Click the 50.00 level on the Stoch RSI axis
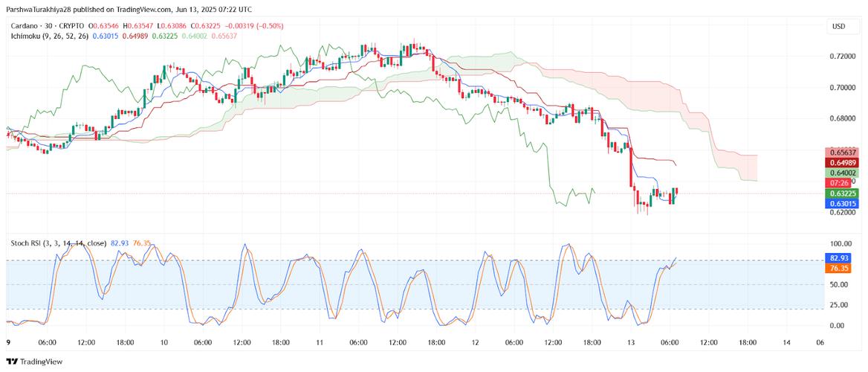This screenshot has width=868, height=372. pyautogui.click(x=839, y=284)
